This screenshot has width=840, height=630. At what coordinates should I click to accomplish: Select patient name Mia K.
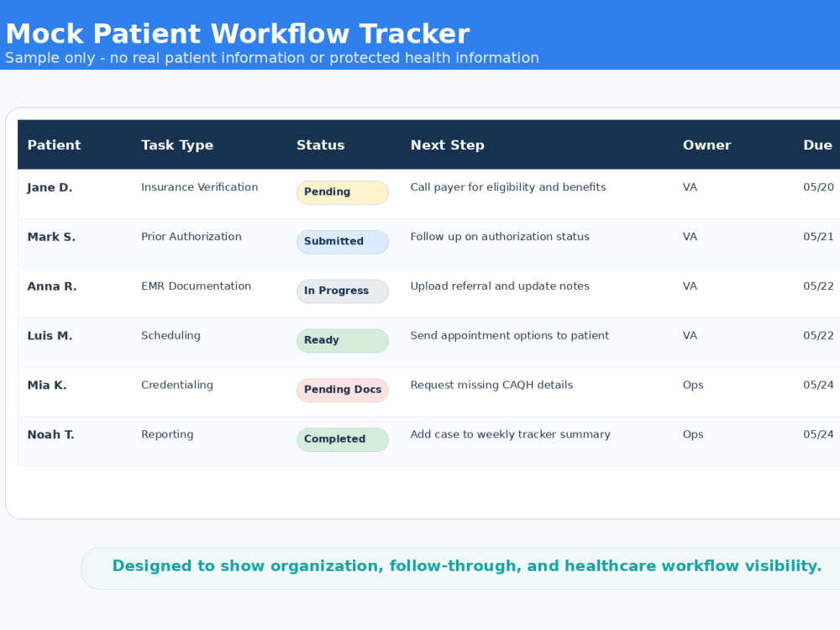click(47, 386)
